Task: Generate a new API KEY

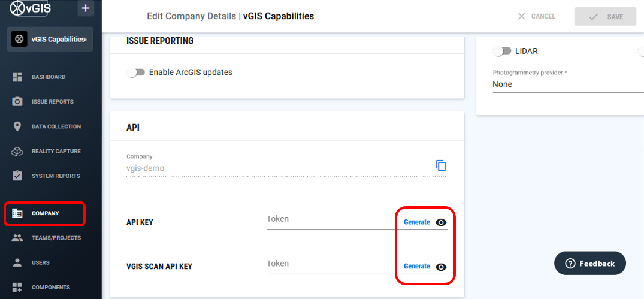Action: pyautogui.click(x=417, y=222)
